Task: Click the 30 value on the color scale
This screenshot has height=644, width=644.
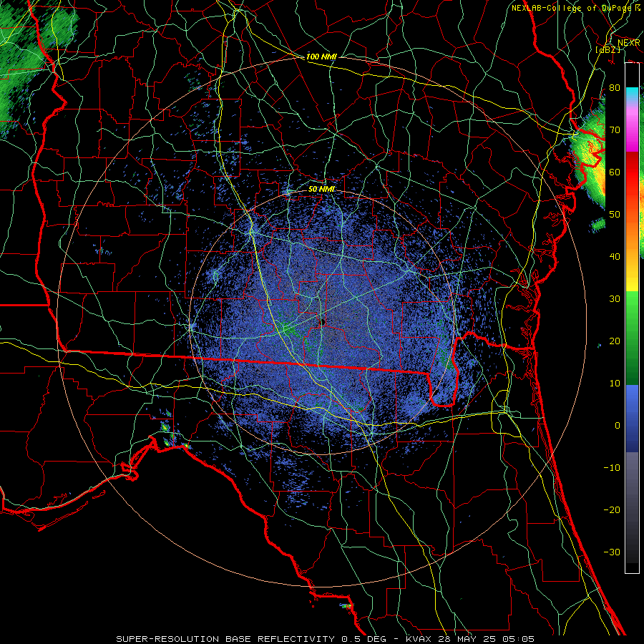Action: (x=615, y=299)
